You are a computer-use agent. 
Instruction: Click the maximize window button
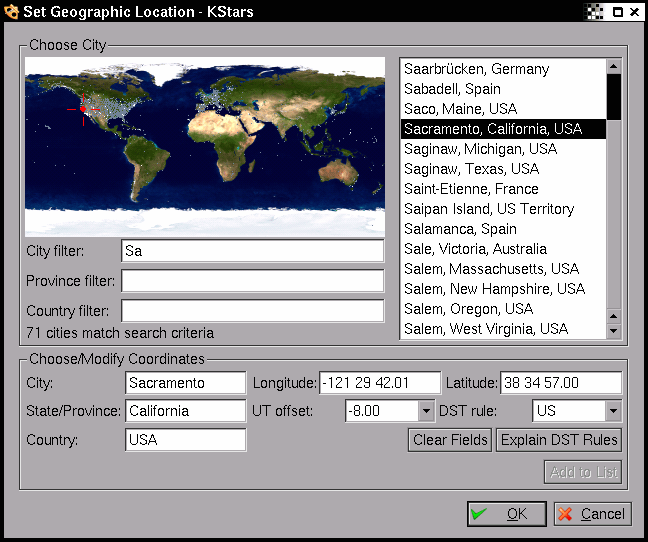click(617, 12)
